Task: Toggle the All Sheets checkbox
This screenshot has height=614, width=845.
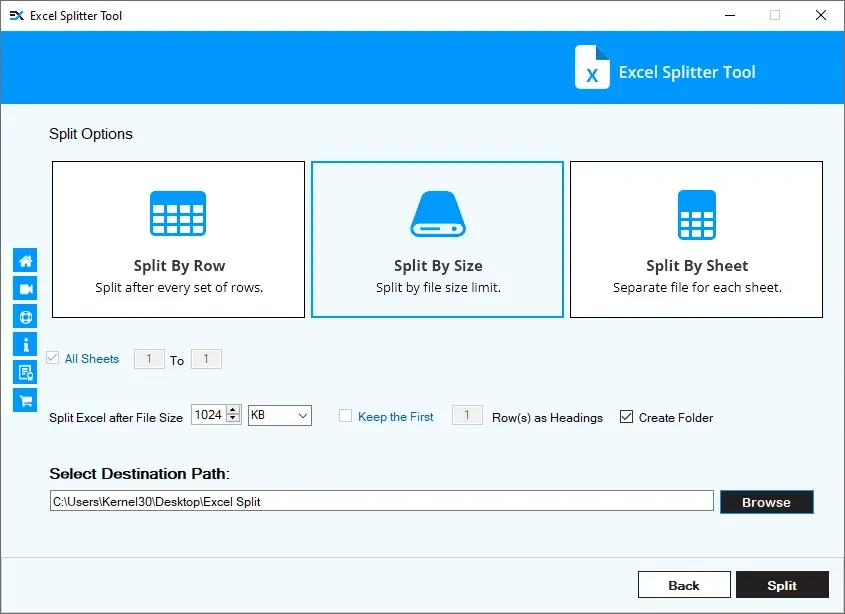Action: (53, 359)
